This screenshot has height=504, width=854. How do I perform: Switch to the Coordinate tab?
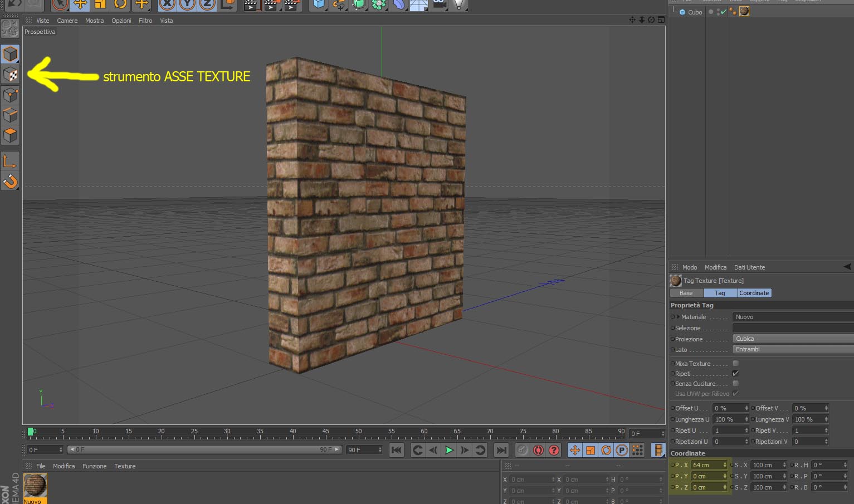(x=754, y=293)
